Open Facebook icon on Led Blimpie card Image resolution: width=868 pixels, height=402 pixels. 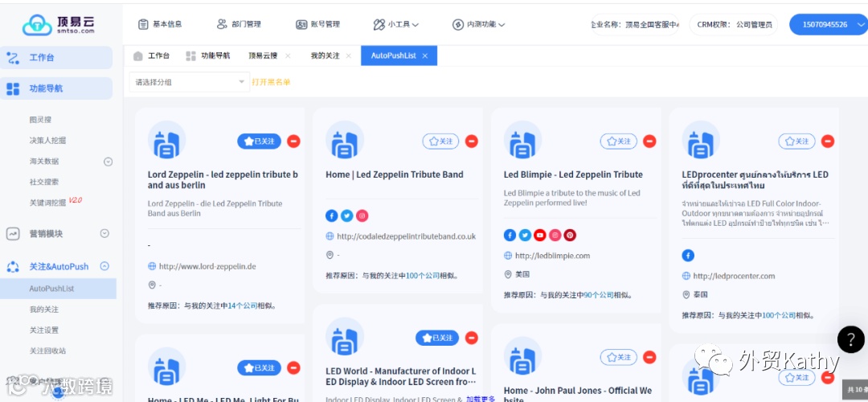510,235
